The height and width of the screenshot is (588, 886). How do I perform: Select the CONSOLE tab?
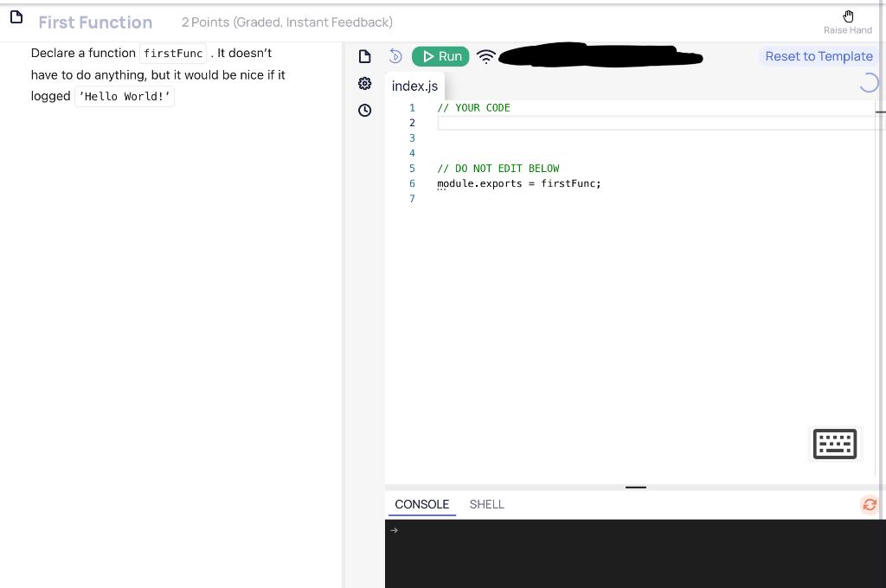pyautogui.click(x=421, y=504)
